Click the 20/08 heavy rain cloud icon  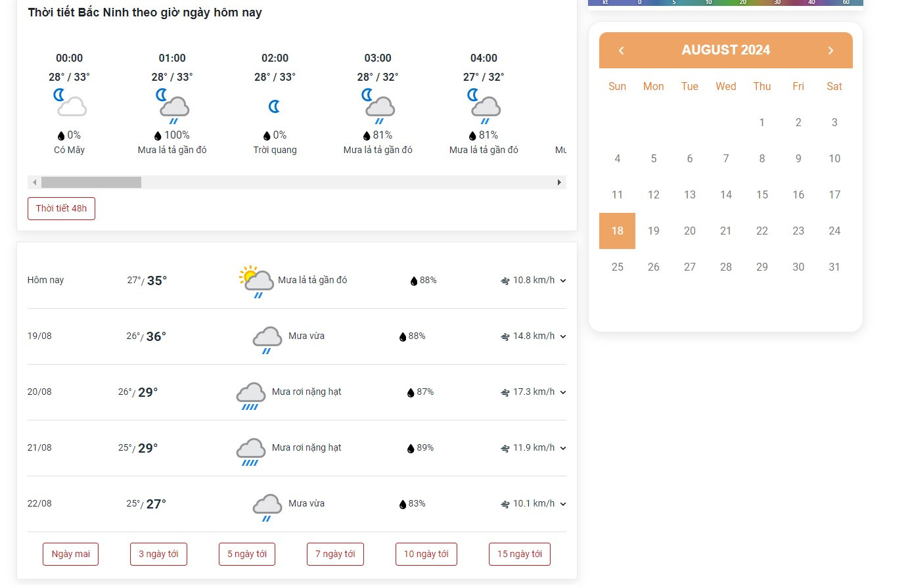(251, 396)
